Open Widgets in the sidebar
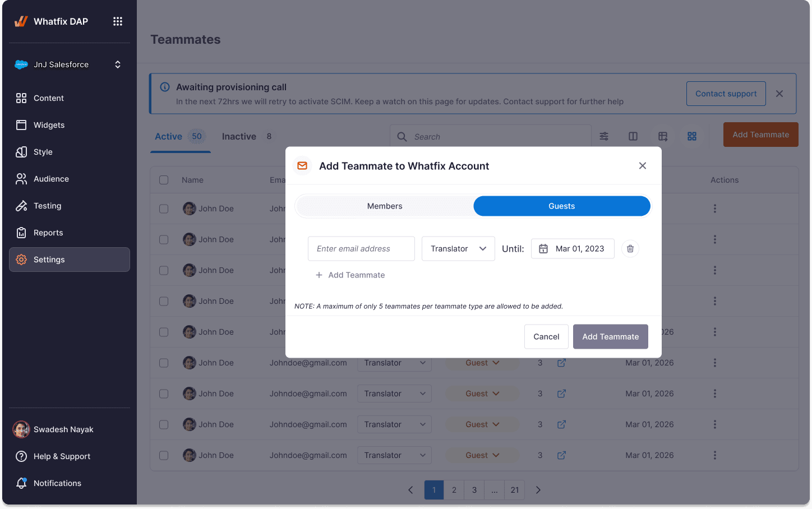Viewport: 812px width, 509px height. pos(70,125)
